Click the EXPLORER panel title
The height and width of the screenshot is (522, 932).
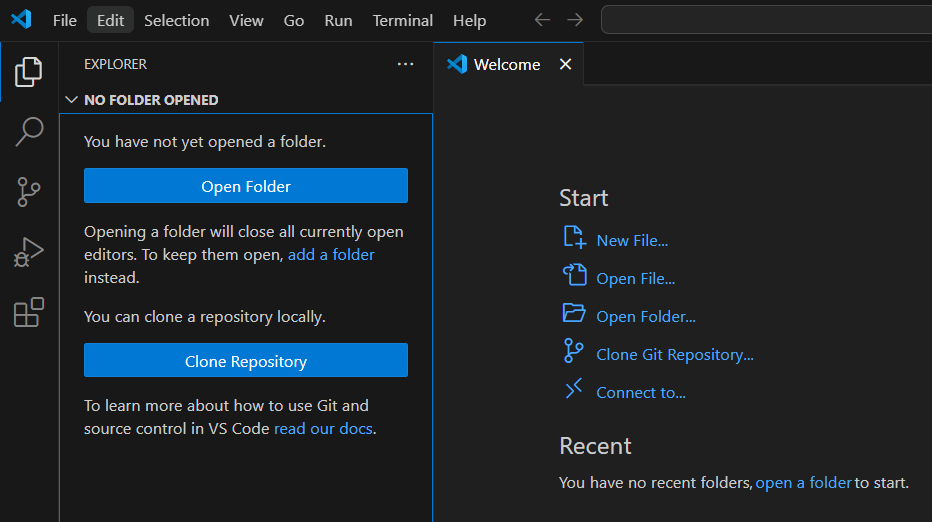click(x=115, y=64)
